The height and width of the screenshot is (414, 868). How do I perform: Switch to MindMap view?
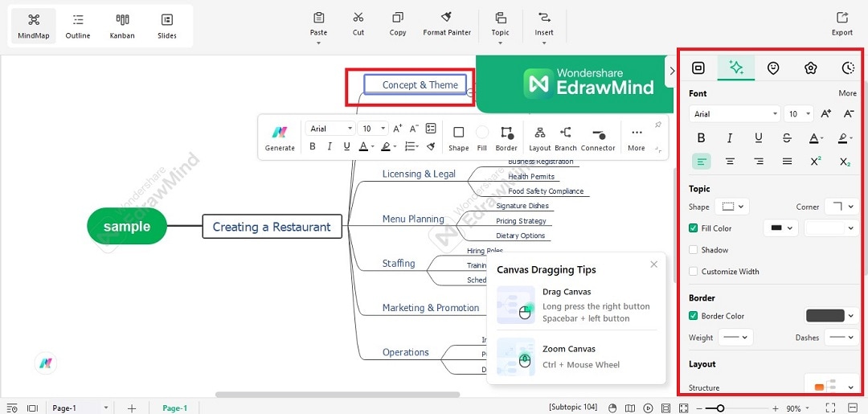(x=33, y=26)
